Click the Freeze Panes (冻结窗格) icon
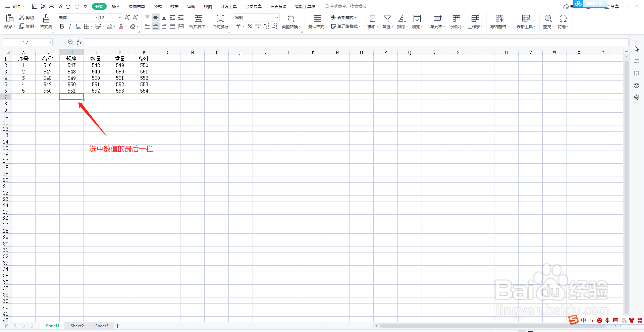 [499, 18]
